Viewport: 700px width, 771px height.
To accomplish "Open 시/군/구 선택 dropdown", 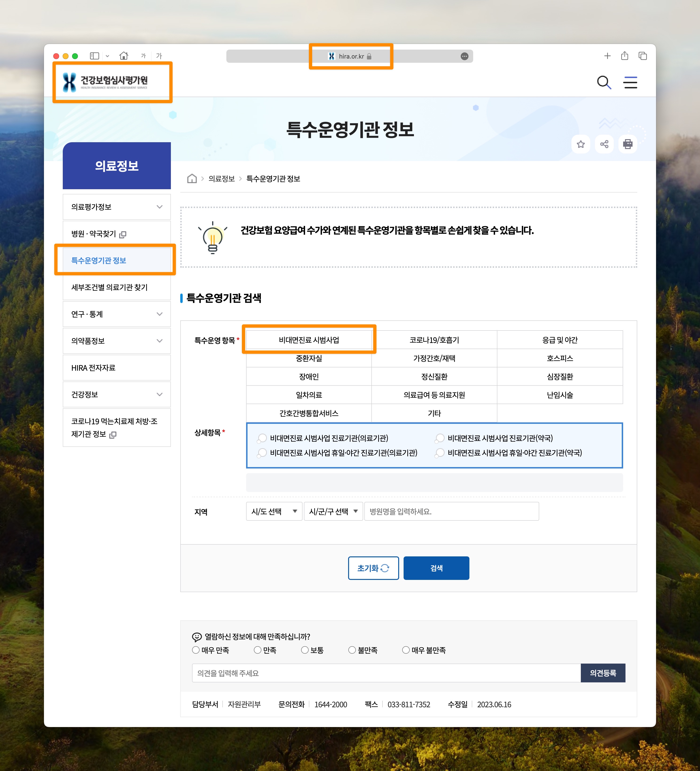I will pos(333,511).
